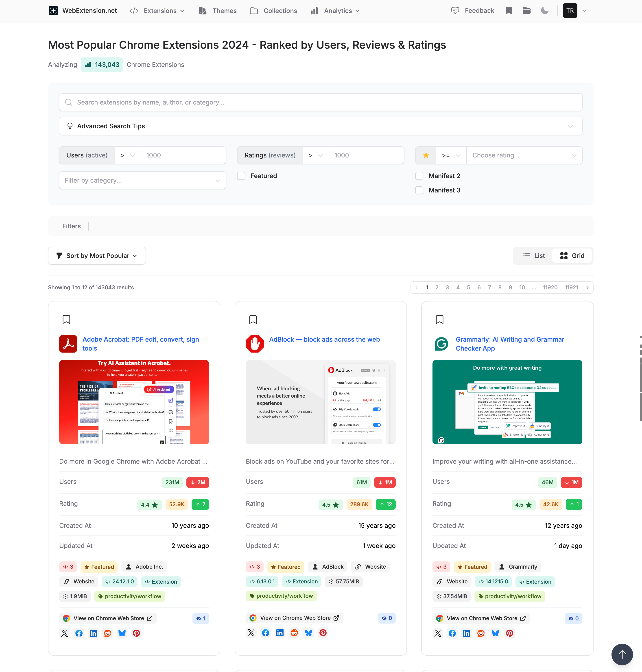Open AdBlock extension title link
Screen dimensions: 642x672
point(324,339)
